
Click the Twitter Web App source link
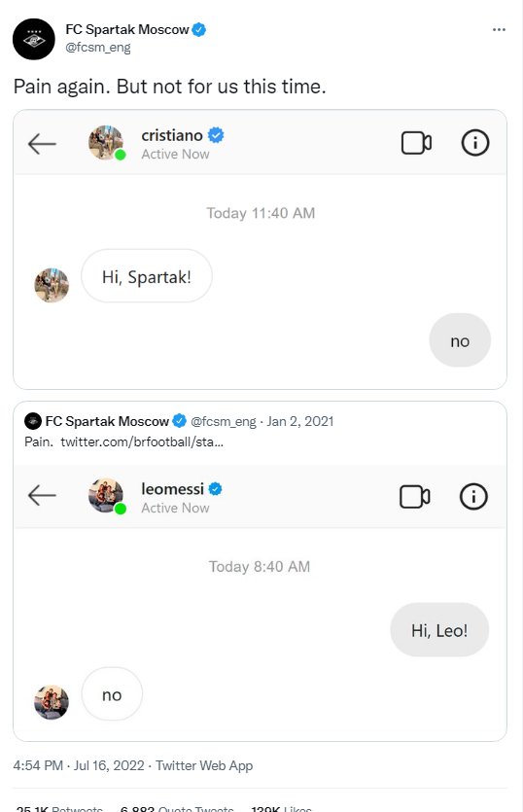(x=204, y=765)
